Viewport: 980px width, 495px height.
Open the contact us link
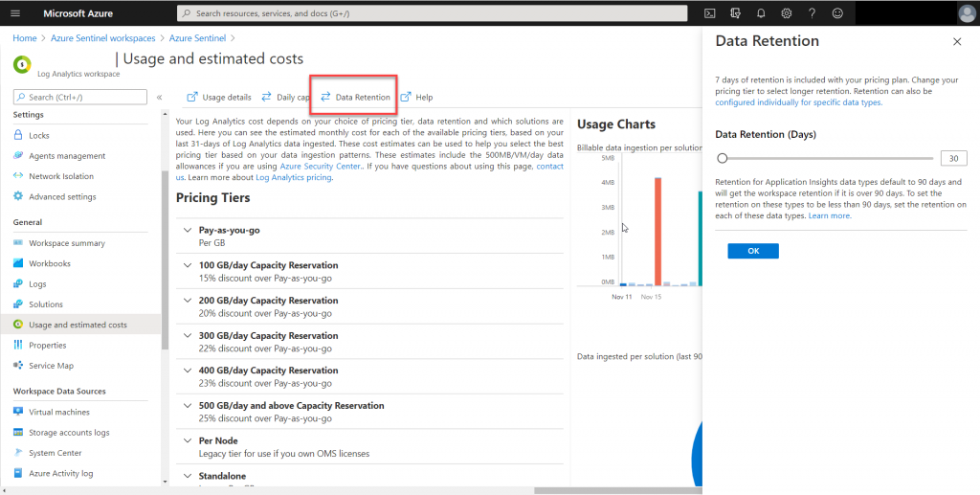click(x=370, y=172)
